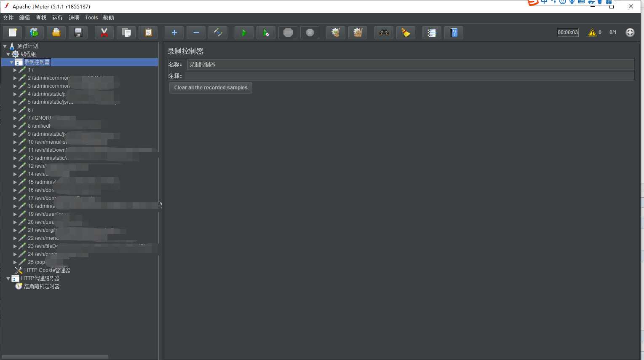Open the 选项 menu
The width and height of the screenshot is (644, 360).
(x=74, y=18)
